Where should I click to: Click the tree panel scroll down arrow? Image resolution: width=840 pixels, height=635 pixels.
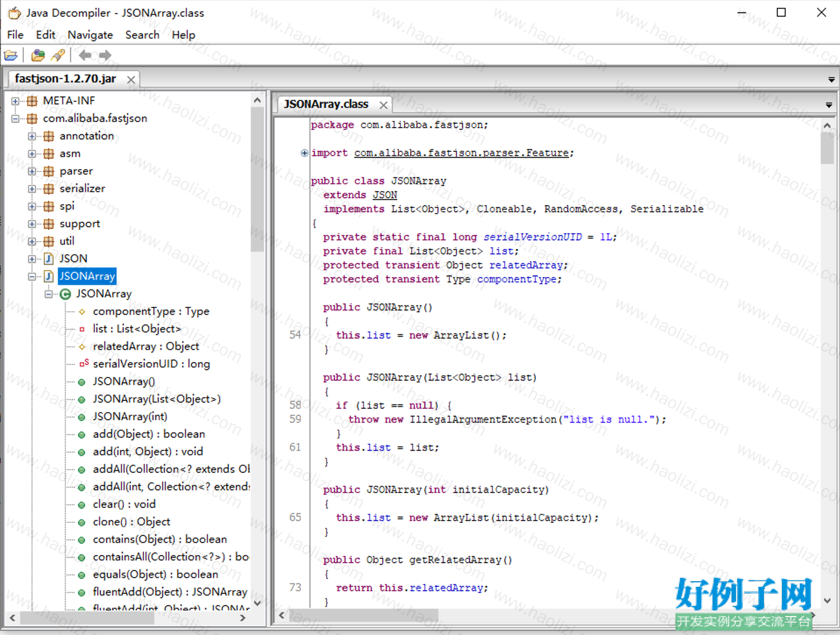click(x=257, y=603)
